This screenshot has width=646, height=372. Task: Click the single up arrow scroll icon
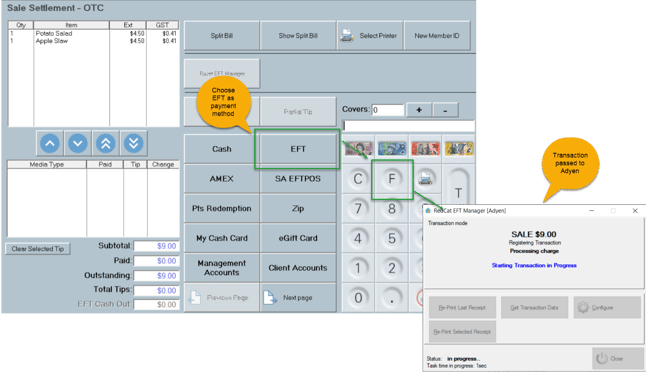tap(50, 143)
